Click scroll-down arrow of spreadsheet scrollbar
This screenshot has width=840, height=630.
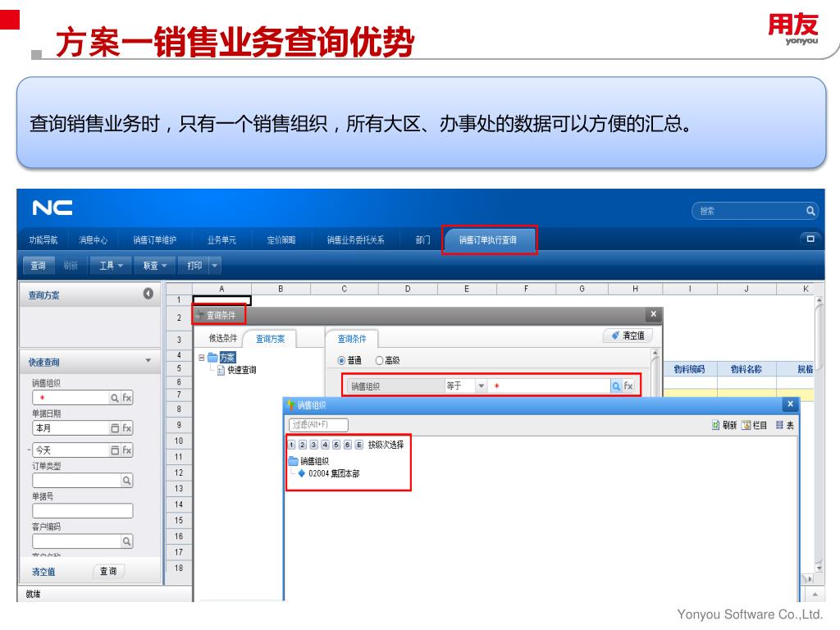pyautogui.click(x=819, y=568)
